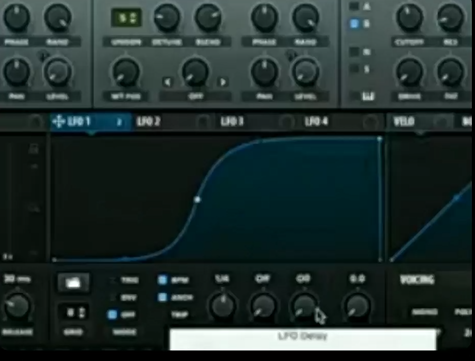Screen dimensions: 475x361
Task: Switch to the LFO 4 tab
Action: click(x=316, y=122)
